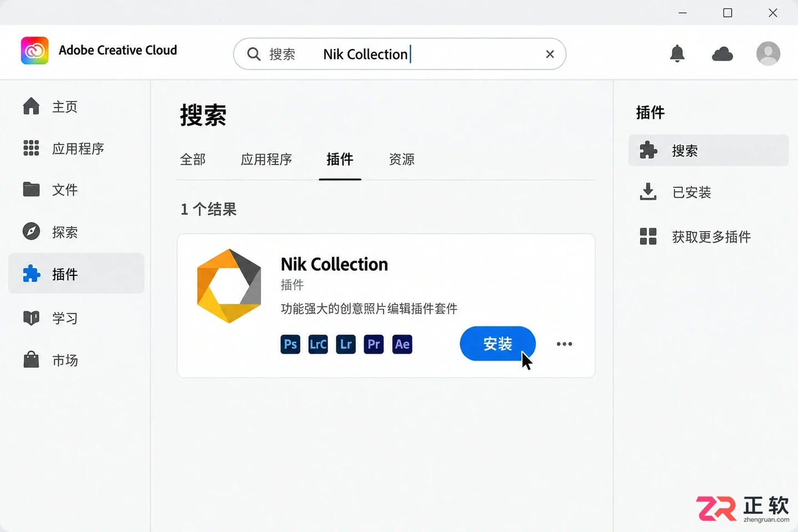Open the Nik Collection plugin title
798x532 pixels.
click(x=334, y=264)
